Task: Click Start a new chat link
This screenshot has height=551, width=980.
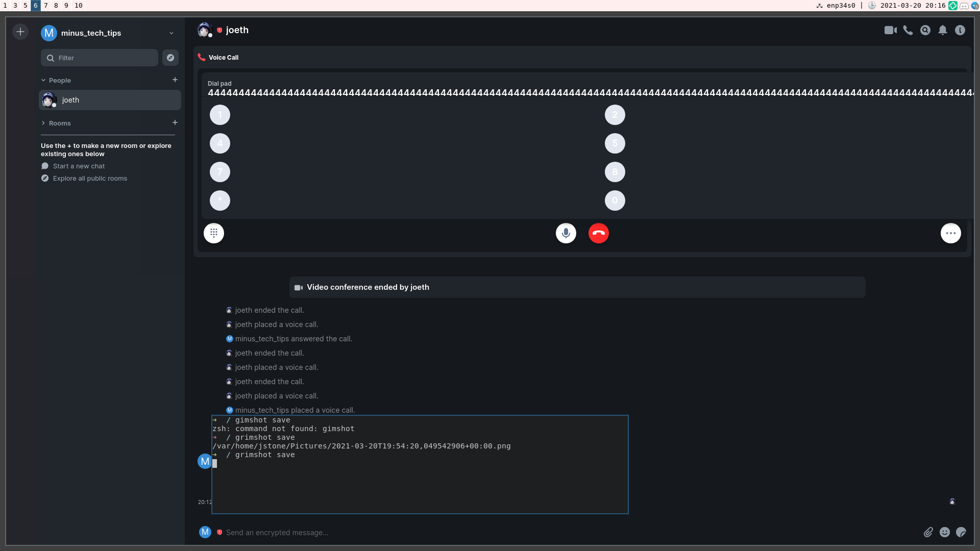Action: click(79, 166)
